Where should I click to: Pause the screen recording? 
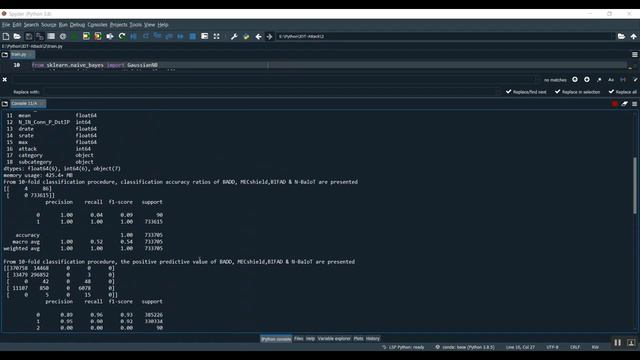(x=618, y=343)
